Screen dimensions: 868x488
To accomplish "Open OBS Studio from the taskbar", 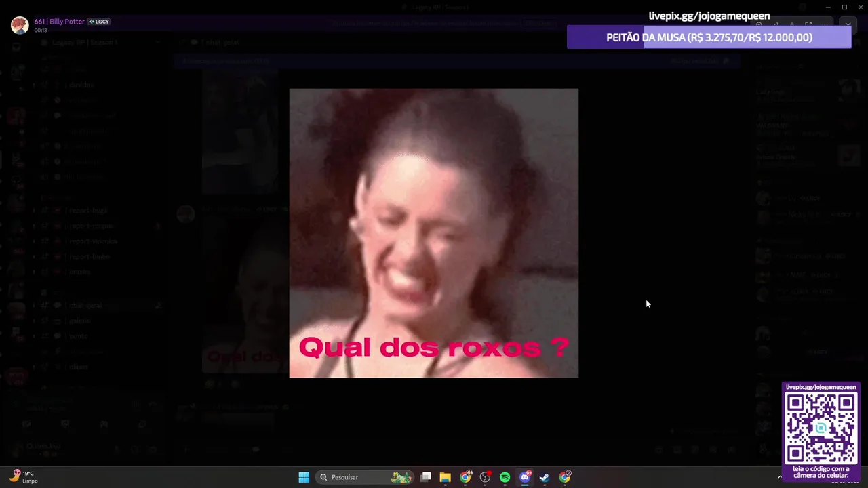I will pos(485,477).
